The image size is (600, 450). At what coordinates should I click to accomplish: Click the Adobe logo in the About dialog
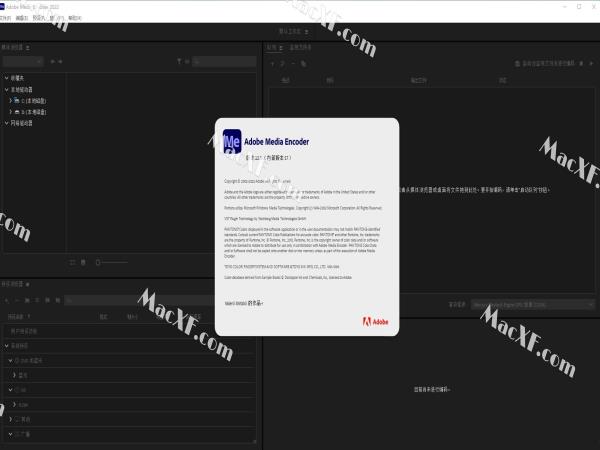[x=375, y=322]
